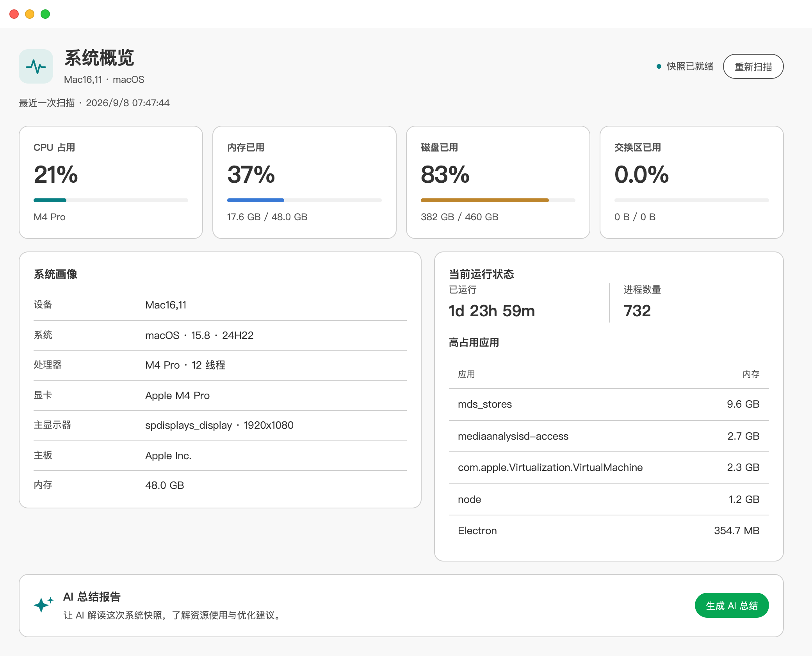Click the 内存已用 card title

(x=246, y=148)
